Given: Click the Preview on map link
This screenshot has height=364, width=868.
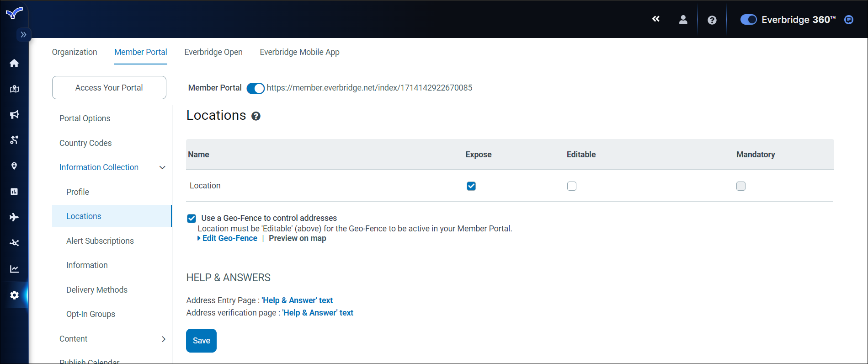Looking at the screenshot, I should click(x=298, y=238).
